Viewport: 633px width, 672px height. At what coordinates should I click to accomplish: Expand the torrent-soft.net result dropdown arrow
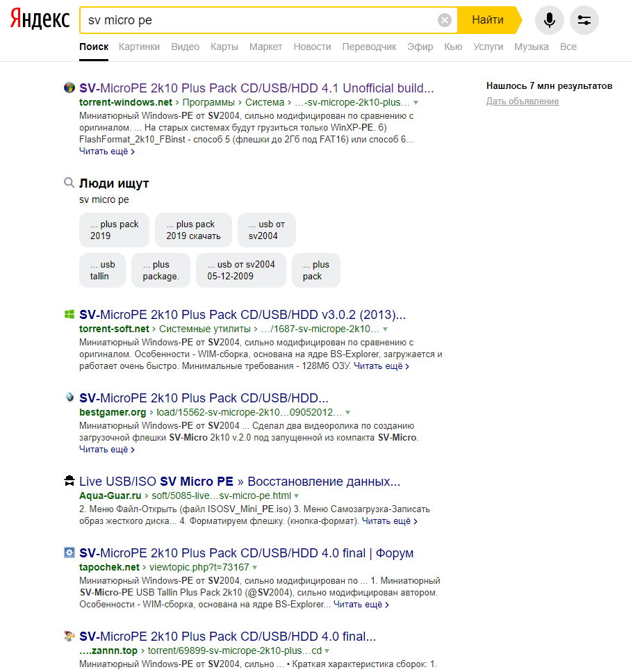385,329
